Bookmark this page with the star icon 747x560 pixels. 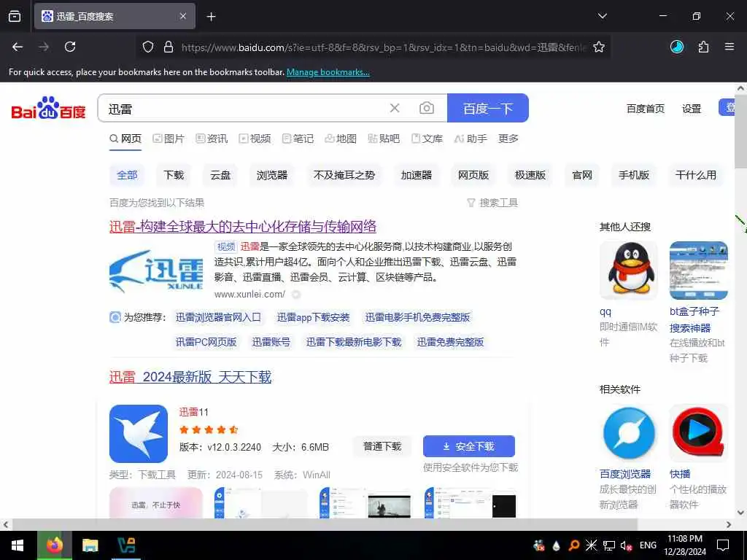point(599,47)
